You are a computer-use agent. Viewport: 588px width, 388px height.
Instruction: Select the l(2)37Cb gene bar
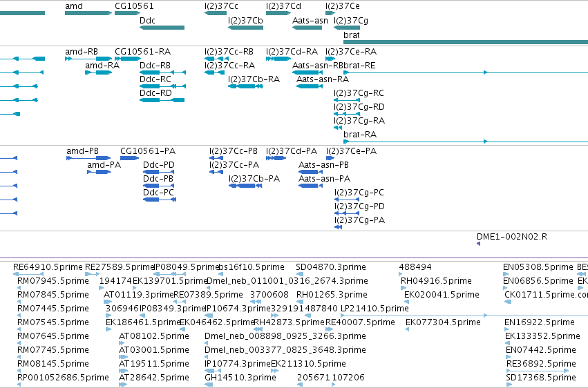pos(245,28)
